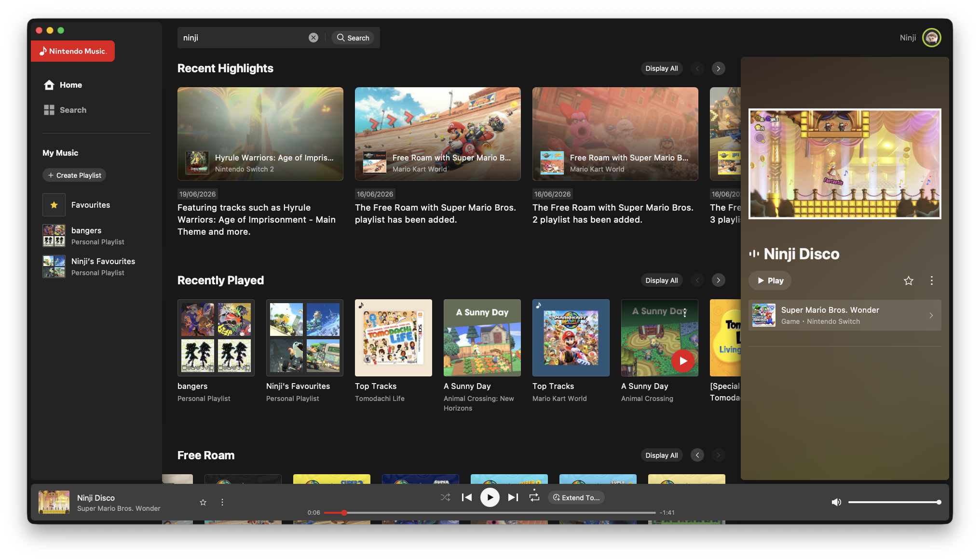Open Hyrule Warriors: Age of Imprisonment highlight card
The width and height of the screenshot is (980, 560).
[x=260, y=134]
